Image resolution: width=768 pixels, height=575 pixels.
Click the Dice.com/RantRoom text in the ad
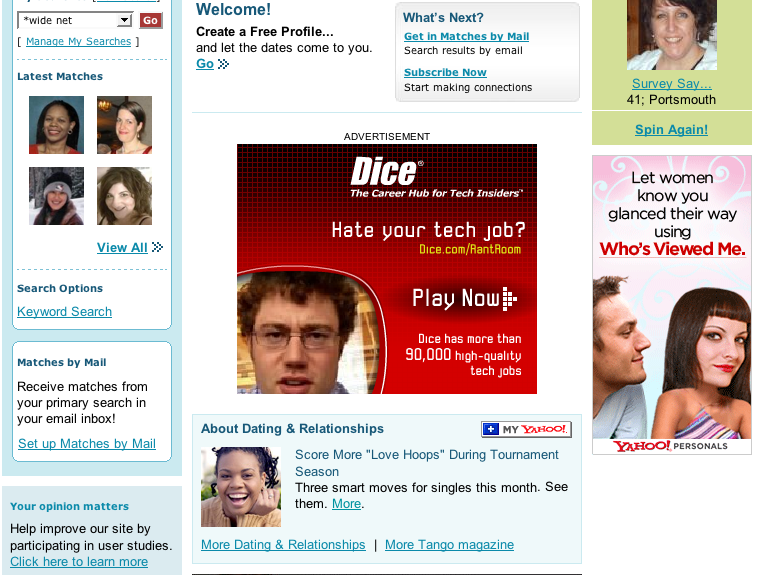(x=470, y=249)
